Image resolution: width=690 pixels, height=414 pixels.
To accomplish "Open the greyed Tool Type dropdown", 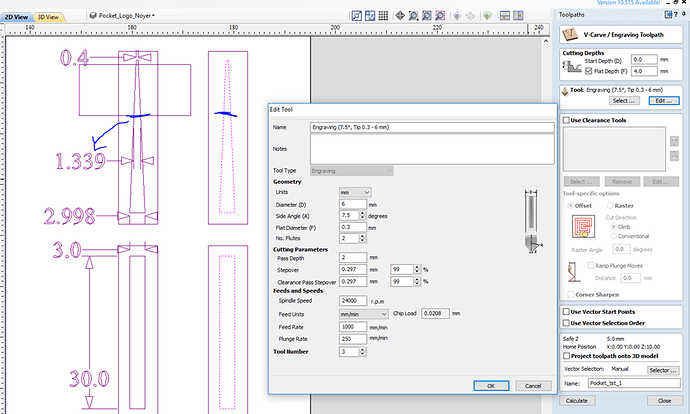I will click(352, 171).
